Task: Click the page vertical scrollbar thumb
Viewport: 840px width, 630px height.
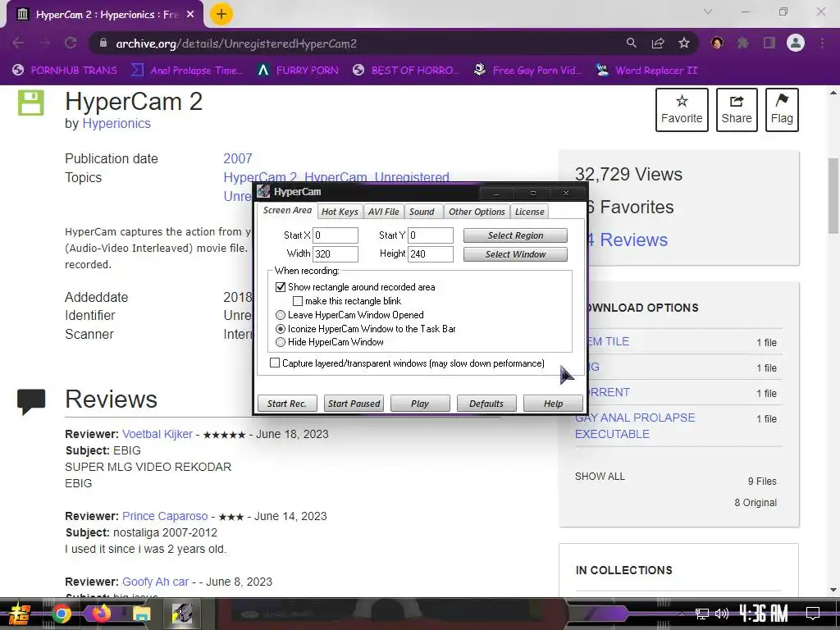Action: coord(833,196)
